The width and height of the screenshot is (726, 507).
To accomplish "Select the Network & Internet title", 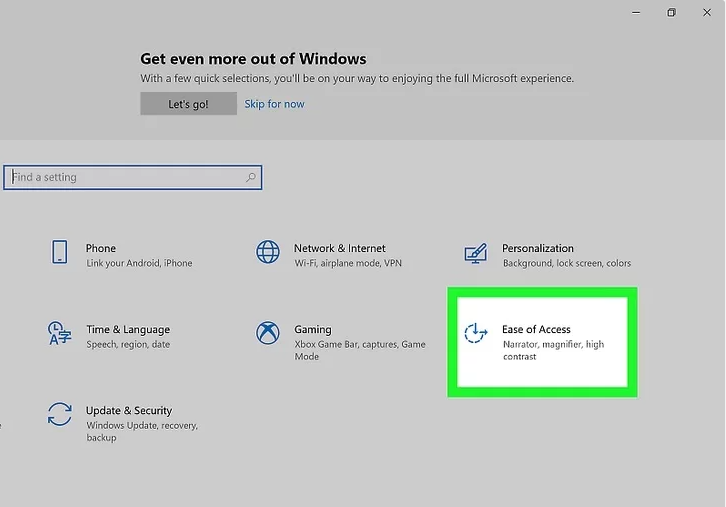I will click(339, 248).
